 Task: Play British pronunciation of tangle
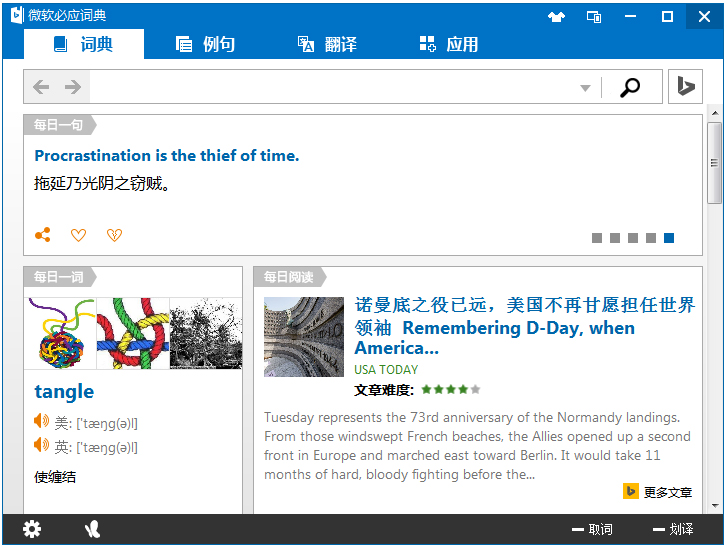(x=41, y=446)
